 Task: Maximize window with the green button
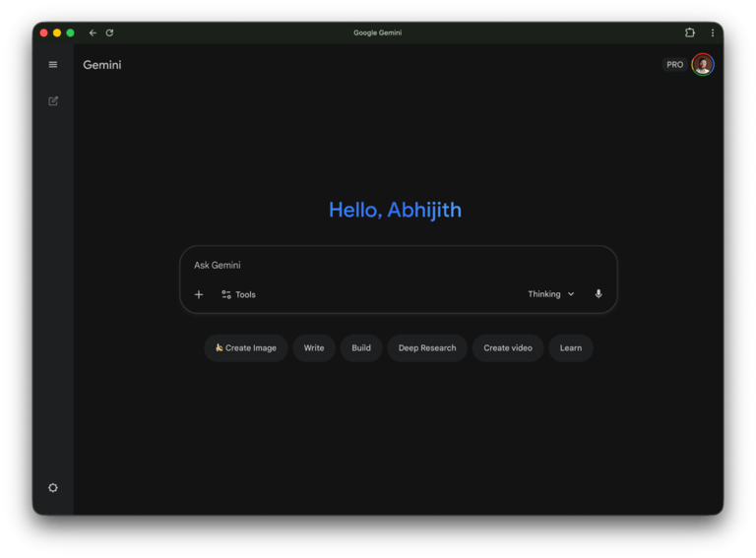pyautogui.click(x=71, y=32)
